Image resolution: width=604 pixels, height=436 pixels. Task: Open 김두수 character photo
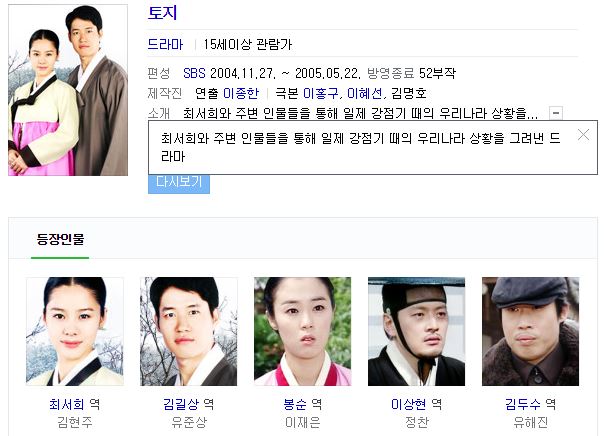click(x=530, y=331)
